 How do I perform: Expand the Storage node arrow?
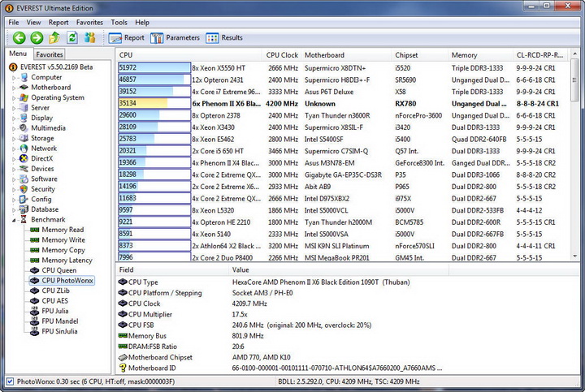click(x=14, y=139)
